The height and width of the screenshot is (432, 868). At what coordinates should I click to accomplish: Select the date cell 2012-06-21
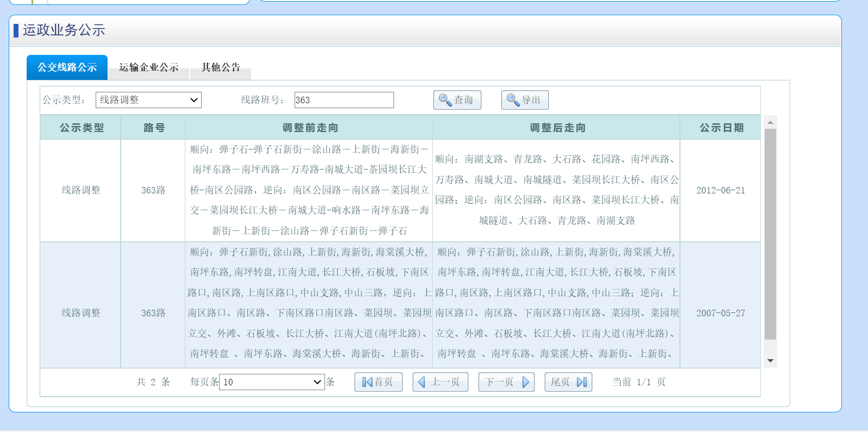[x=721, y=190]
